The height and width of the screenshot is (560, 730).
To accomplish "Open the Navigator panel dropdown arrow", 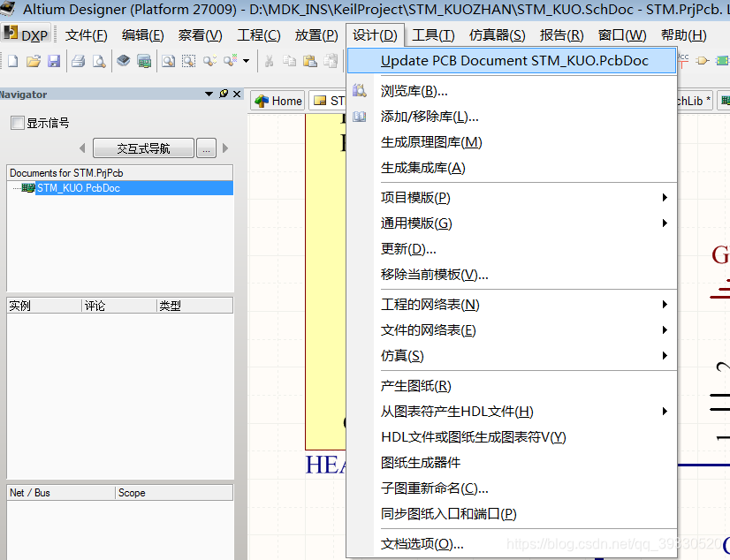I will coord(209,95).
